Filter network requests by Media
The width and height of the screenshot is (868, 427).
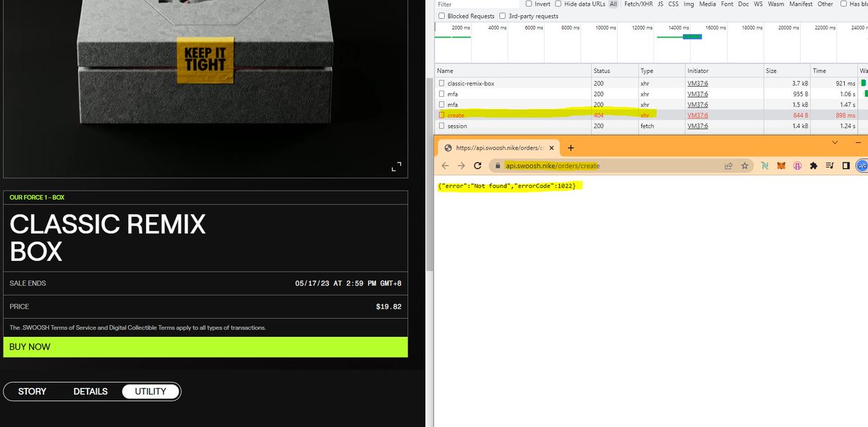(707, 4)
